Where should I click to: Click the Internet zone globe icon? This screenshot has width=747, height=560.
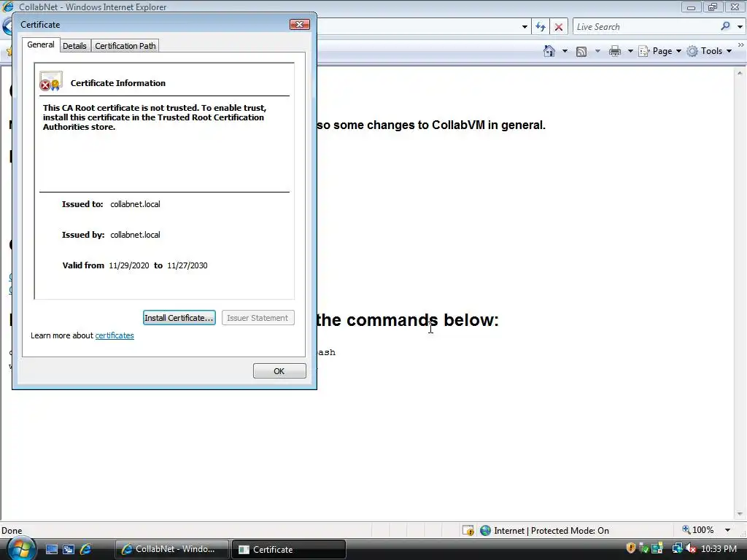pos(485,531)
